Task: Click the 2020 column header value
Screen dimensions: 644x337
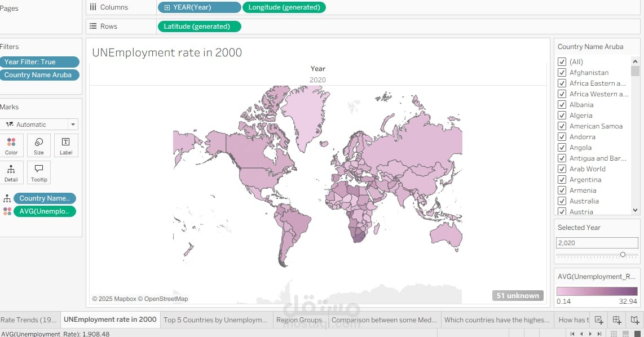Action: (317, 79)
